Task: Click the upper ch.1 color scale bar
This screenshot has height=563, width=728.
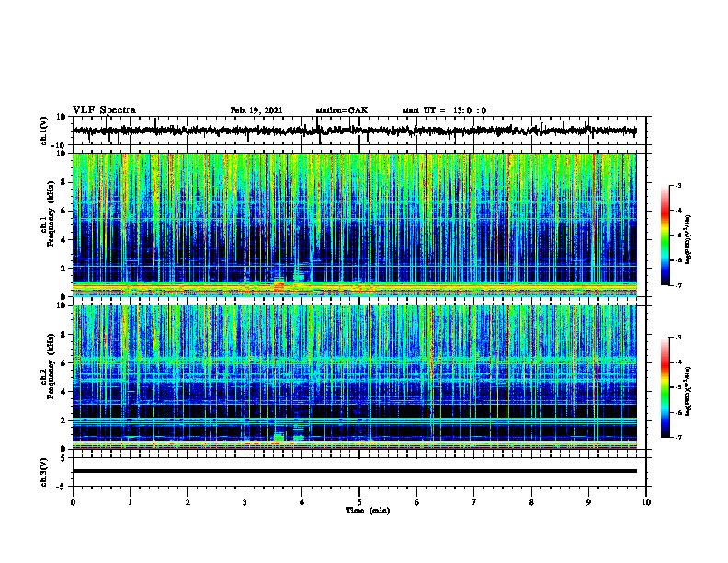Action: [665, 236]
